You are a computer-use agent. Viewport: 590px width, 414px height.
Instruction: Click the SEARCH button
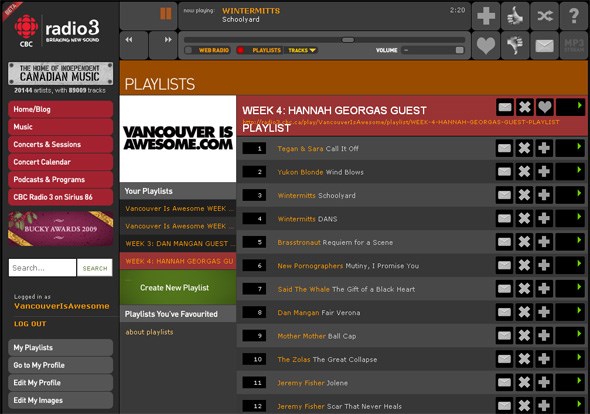(x=95, y=268)
